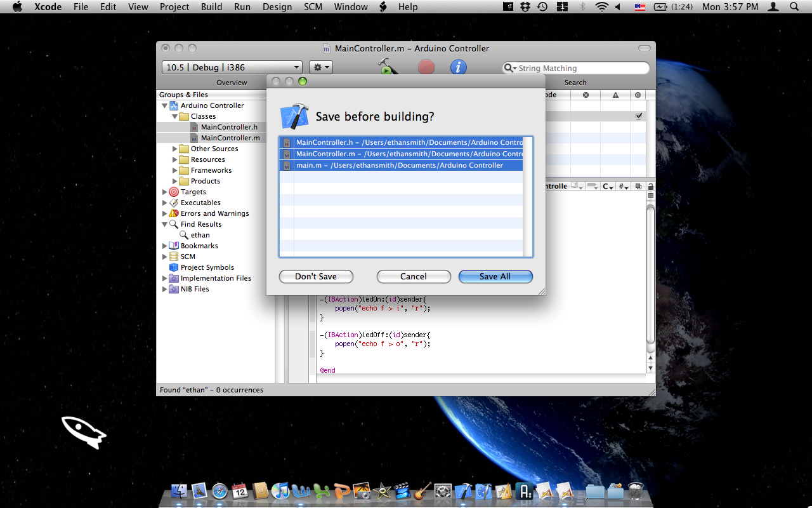Click the SCM cylinder icon
This screenshot has width=812, height=508.
coord(174,257)
